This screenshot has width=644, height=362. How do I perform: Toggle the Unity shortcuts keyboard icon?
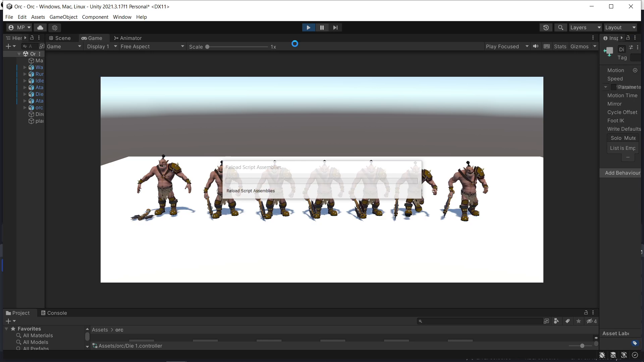point(547,46)
